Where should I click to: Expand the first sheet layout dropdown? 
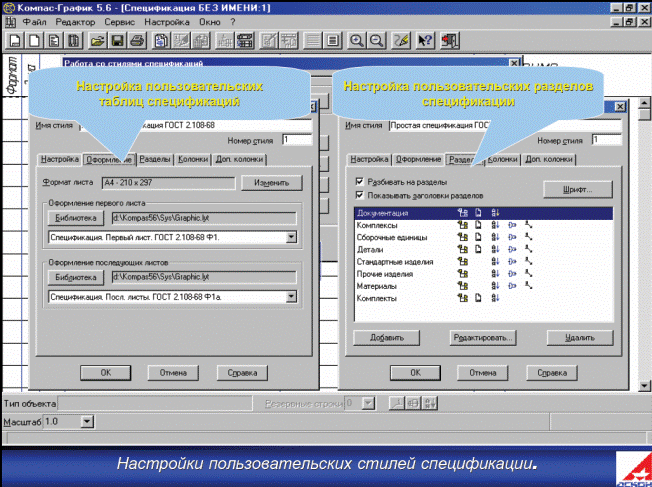click(x=291, y=237)
